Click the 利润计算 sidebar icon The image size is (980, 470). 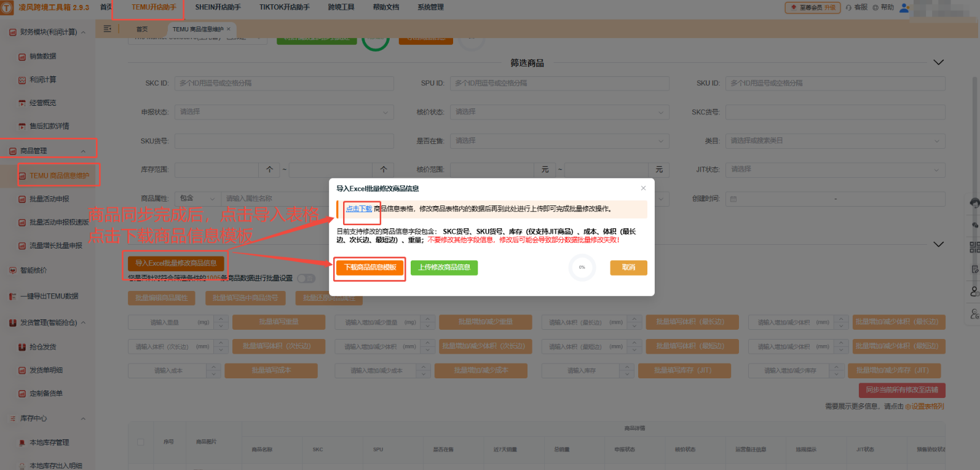(x=22, y=80)
